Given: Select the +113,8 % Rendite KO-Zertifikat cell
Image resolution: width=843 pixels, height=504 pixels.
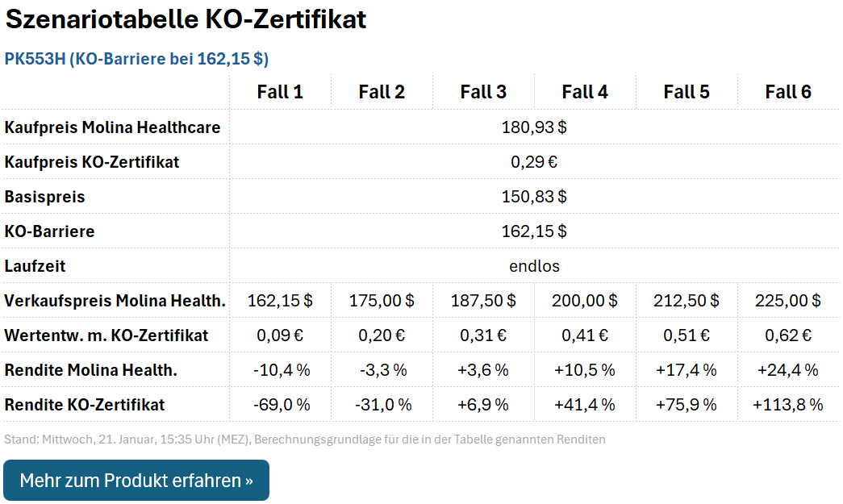Looking at the screenshot, I should pyautogui.click(x=788, y=405).
